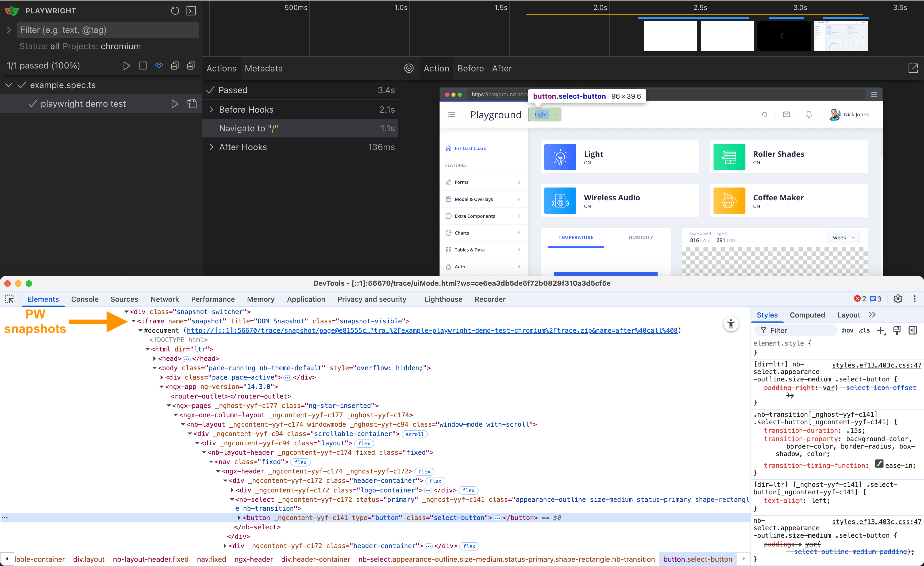Click the Playwright reload icon
The height and width of the screenshot is (566, 924).
[175, 10]
